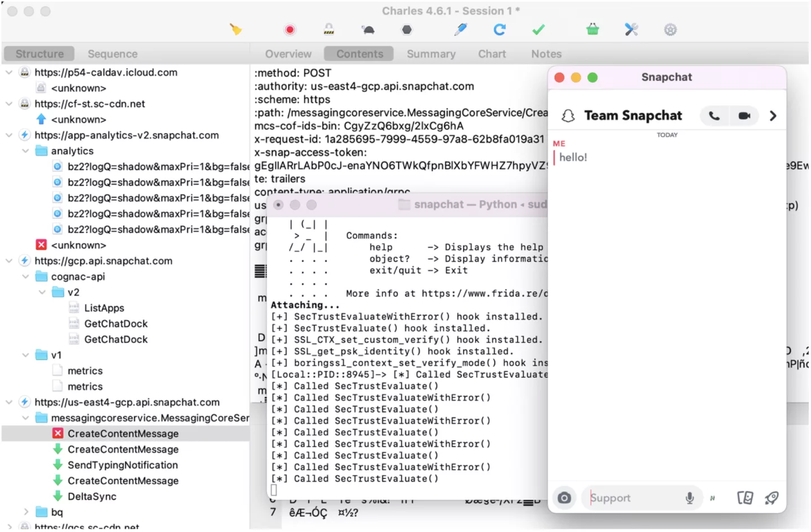Click the hello! message in Snapchat

(x=573, y=158)
